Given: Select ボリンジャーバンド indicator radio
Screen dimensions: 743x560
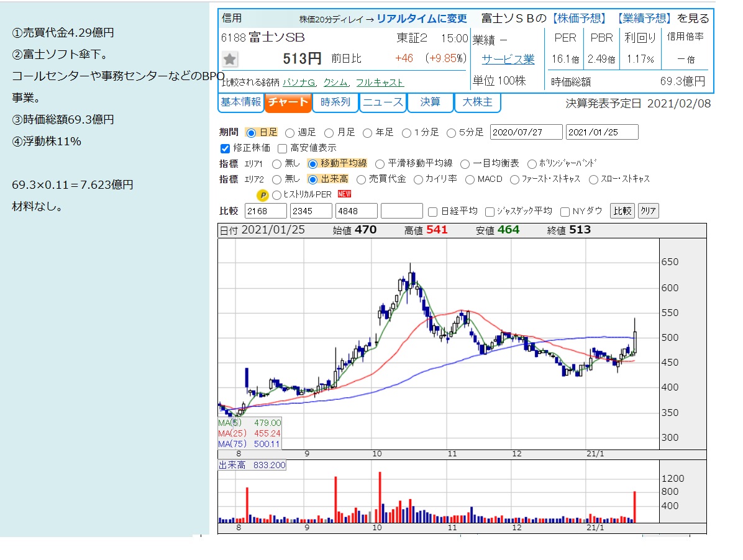Looking at the screenshot, I should [x=532, y=165].
